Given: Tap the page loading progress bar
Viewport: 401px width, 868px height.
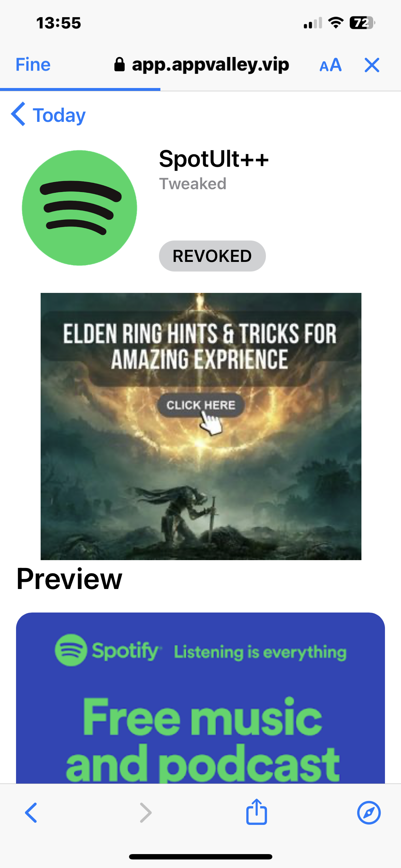Looking at the screenshot, I should [80, 89].
